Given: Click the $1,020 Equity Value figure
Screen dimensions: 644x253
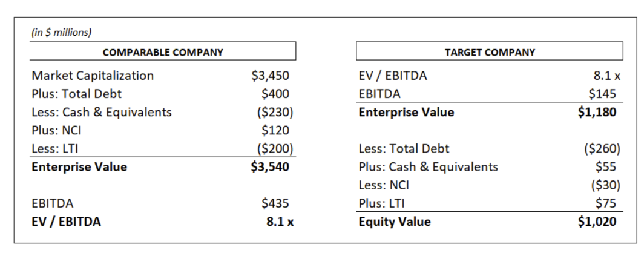Looking at the screenshot, I should click(597, 222).
